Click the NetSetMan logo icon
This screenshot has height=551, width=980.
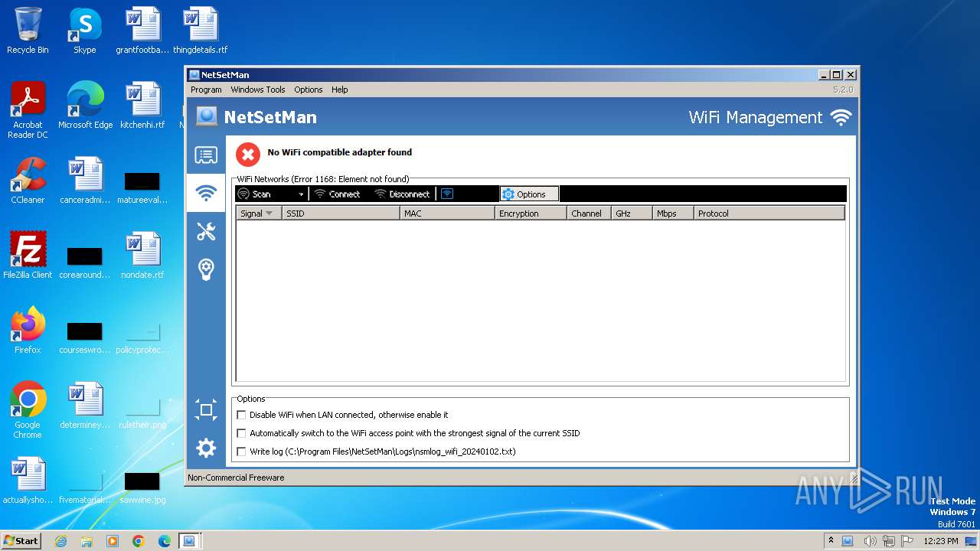(x=207, y=116)
